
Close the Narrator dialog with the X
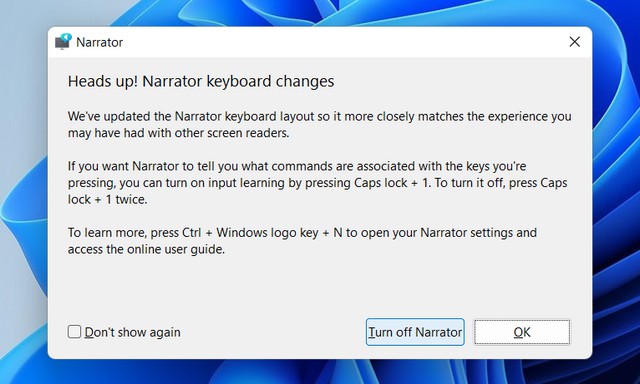point(574,42)
